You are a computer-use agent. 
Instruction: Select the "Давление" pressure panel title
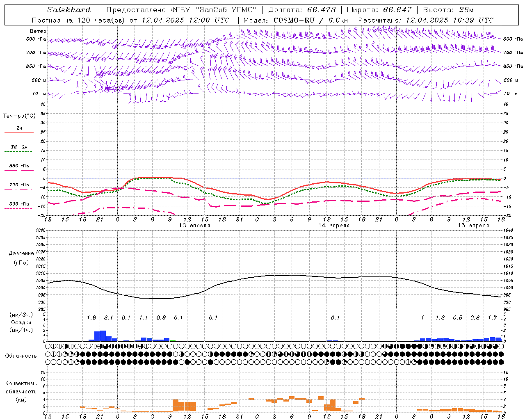click(x=21, y=253)
